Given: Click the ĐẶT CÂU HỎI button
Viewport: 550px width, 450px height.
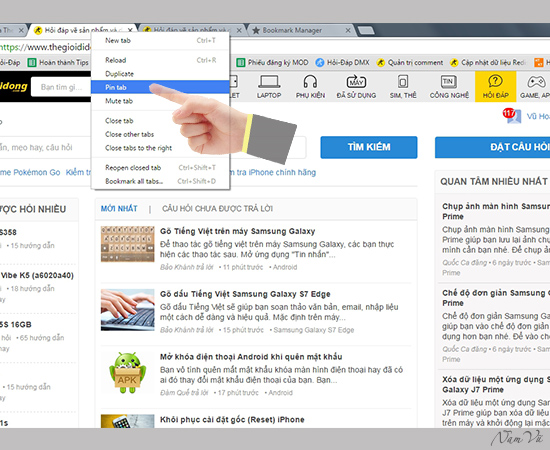Looking at the screenshot, I should [492, 147].
